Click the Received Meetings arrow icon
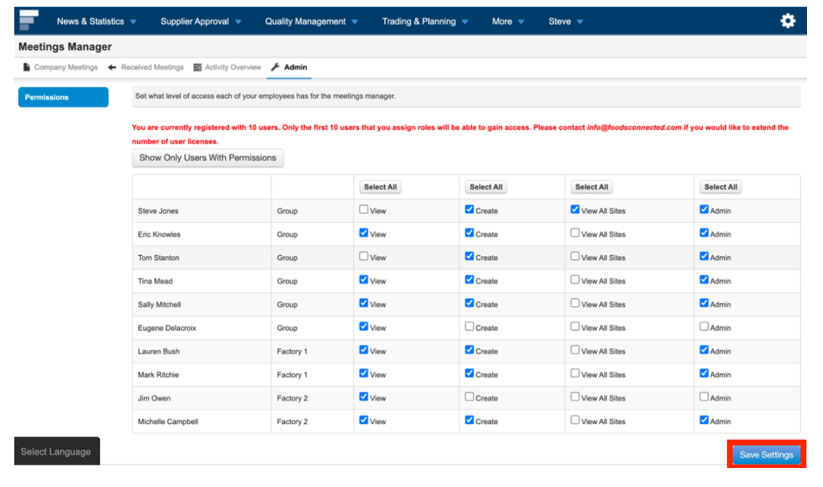Viewport: 823px width, 487px height. (x=112, y=67)
